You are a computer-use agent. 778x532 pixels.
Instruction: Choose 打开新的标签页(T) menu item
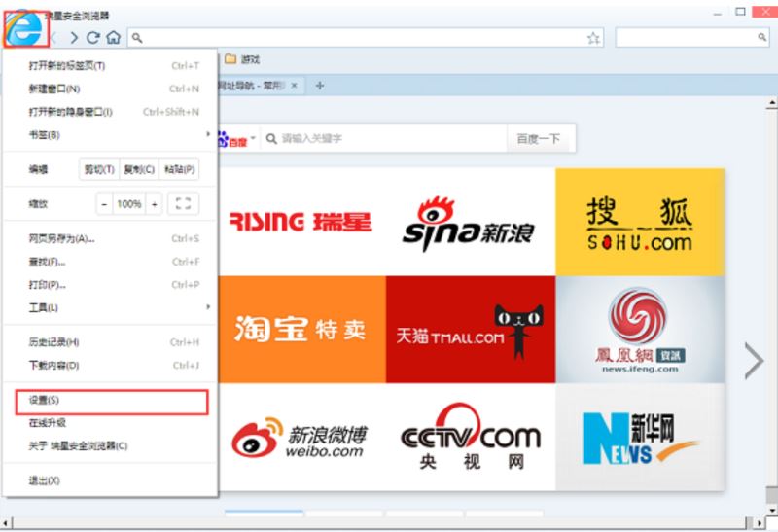point(110,65)
